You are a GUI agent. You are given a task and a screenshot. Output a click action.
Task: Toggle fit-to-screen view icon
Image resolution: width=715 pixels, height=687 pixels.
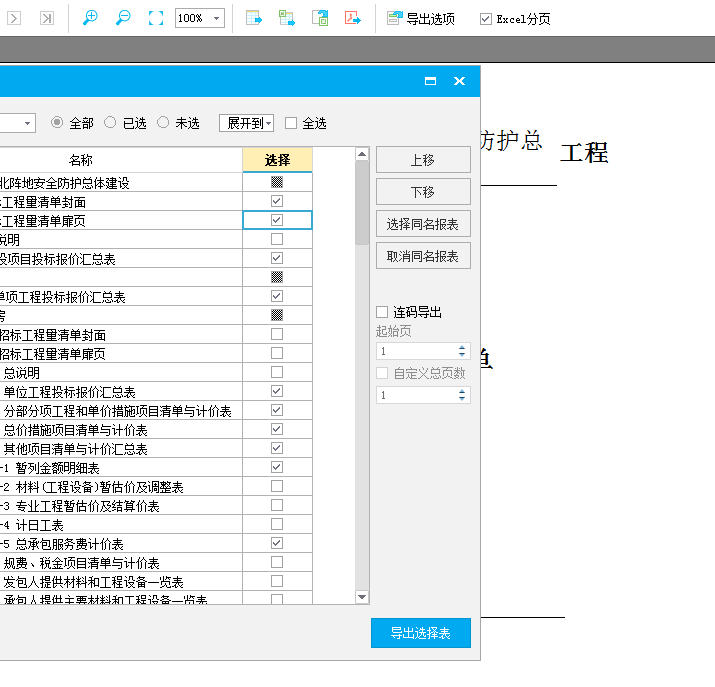[156, 18]
